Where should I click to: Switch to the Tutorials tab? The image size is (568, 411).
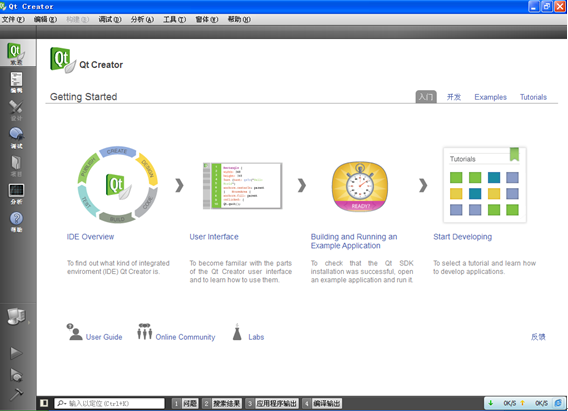click(x=533, y=97)
